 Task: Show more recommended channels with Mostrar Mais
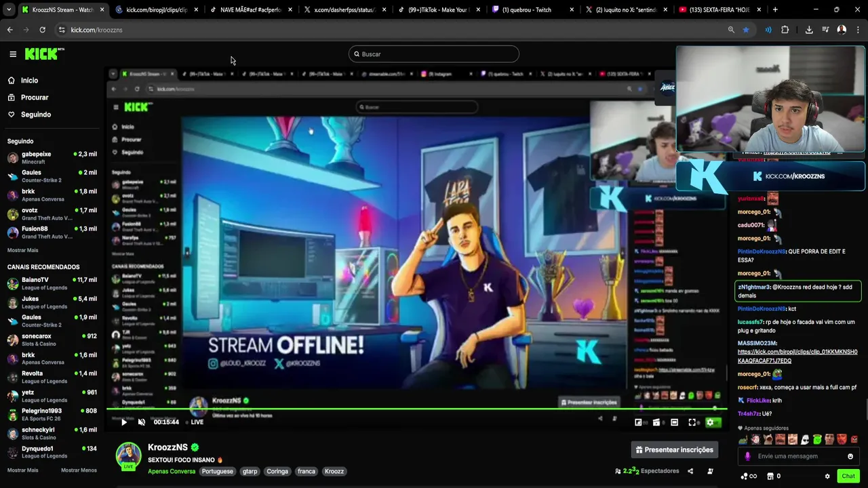click(22, 470)
